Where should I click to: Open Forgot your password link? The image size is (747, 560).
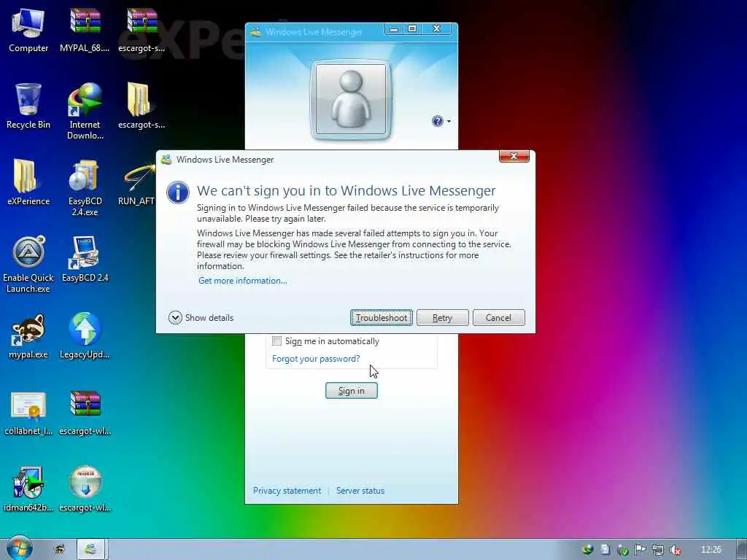[316, 359]
